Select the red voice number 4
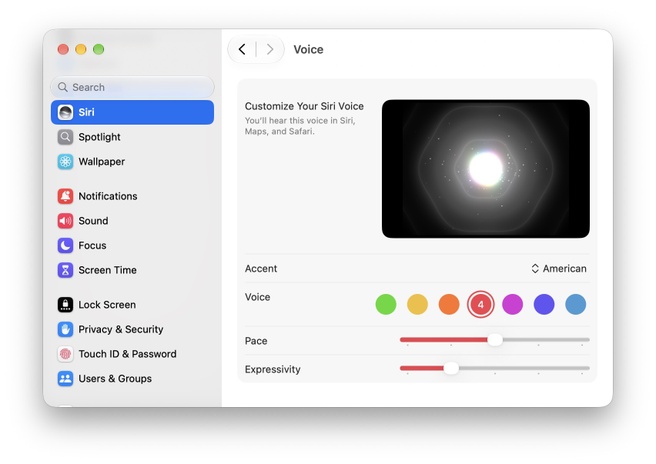Screen dimensions: 656x464 pos(481,304)
